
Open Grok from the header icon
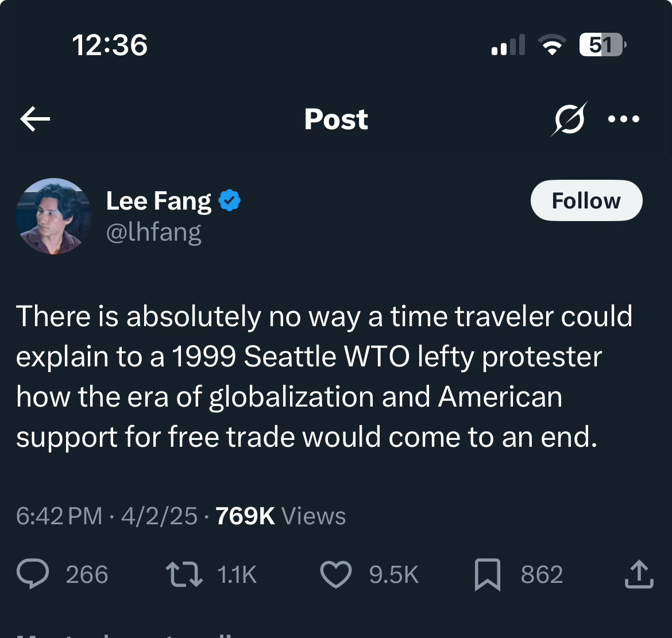[x=569, y=119]
